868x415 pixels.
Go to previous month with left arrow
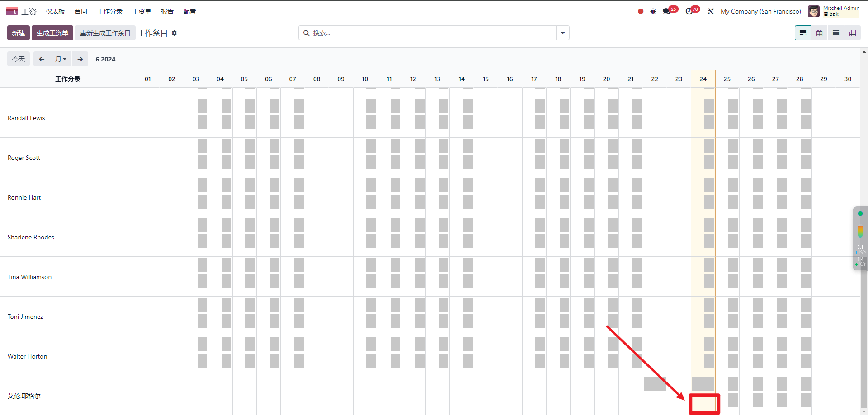[42, 59]
